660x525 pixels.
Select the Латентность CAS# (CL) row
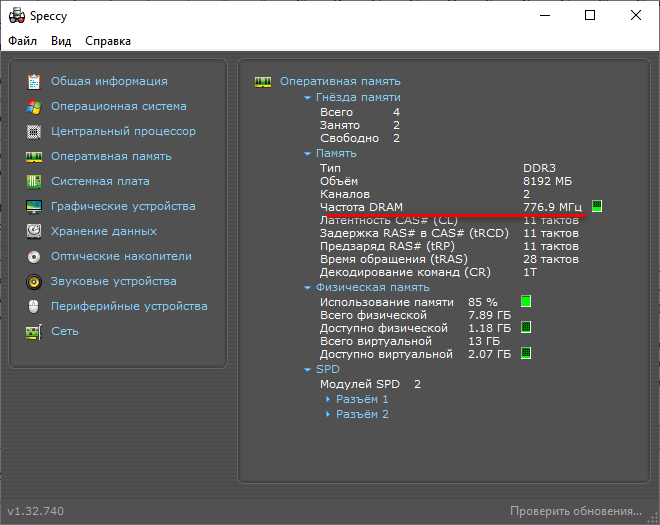coord(449,220)
